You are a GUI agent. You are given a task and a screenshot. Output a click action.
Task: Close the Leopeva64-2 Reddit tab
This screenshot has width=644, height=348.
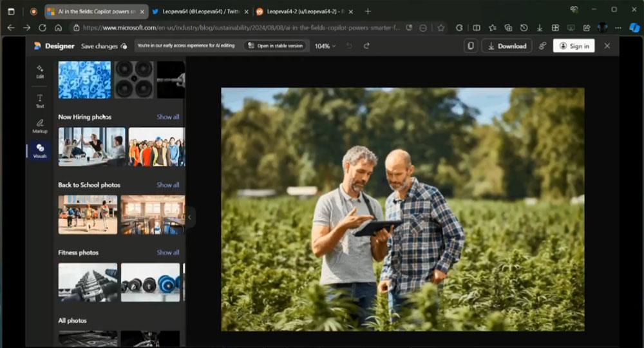point(351,12)
